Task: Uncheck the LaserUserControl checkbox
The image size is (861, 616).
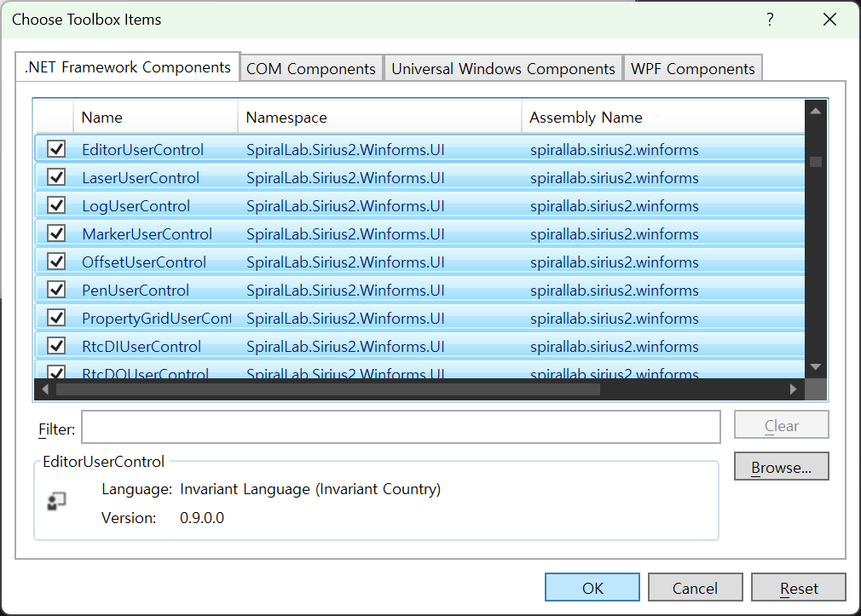Action: [x=56, y=177]
